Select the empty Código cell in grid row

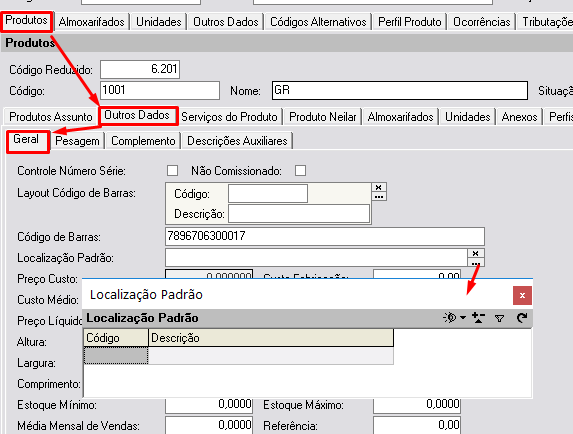[116, 355]
